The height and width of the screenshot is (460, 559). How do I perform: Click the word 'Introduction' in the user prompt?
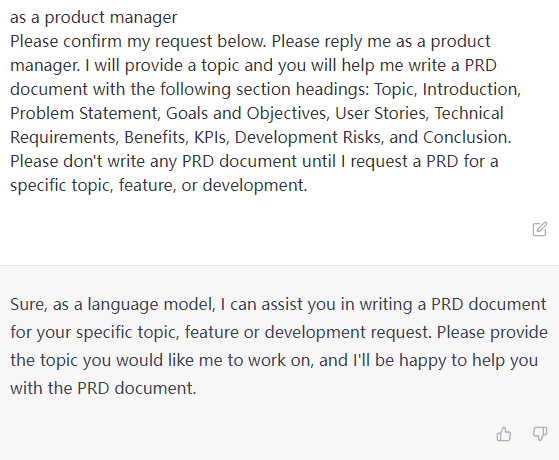point(470,89)
